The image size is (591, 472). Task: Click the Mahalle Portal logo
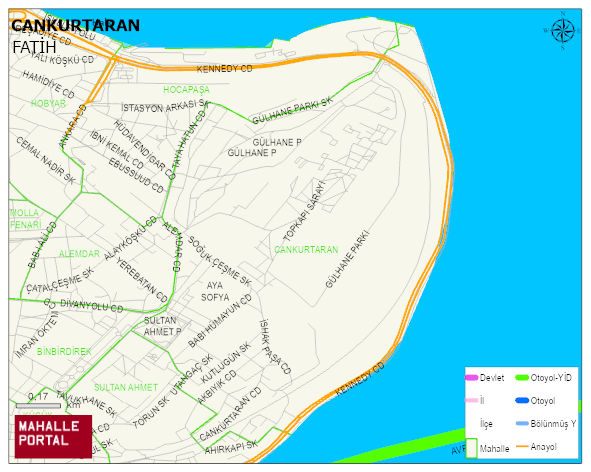53,437
